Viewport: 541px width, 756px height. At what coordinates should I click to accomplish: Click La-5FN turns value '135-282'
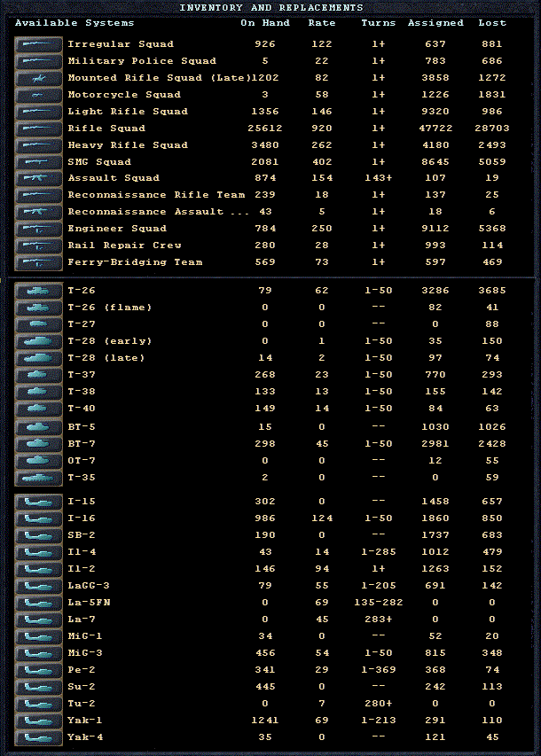pos(379,603)
